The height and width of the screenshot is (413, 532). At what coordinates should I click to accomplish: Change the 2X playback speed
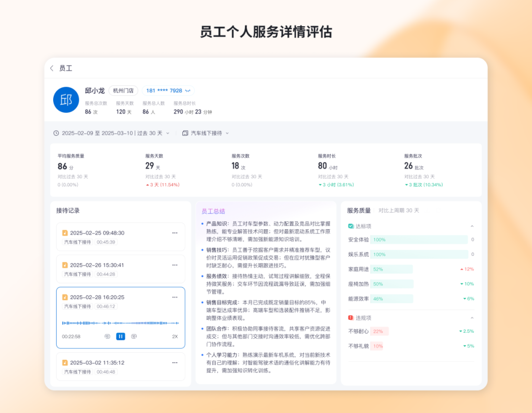175,336
